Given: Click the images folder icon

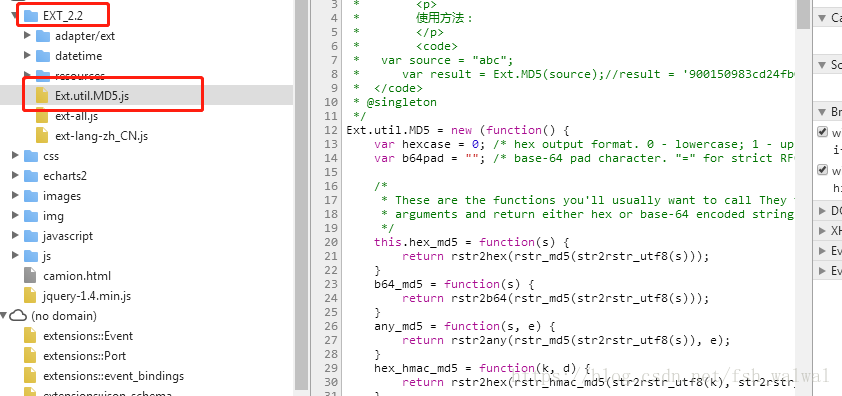Looking at the screenshot, I should (31, 196).
